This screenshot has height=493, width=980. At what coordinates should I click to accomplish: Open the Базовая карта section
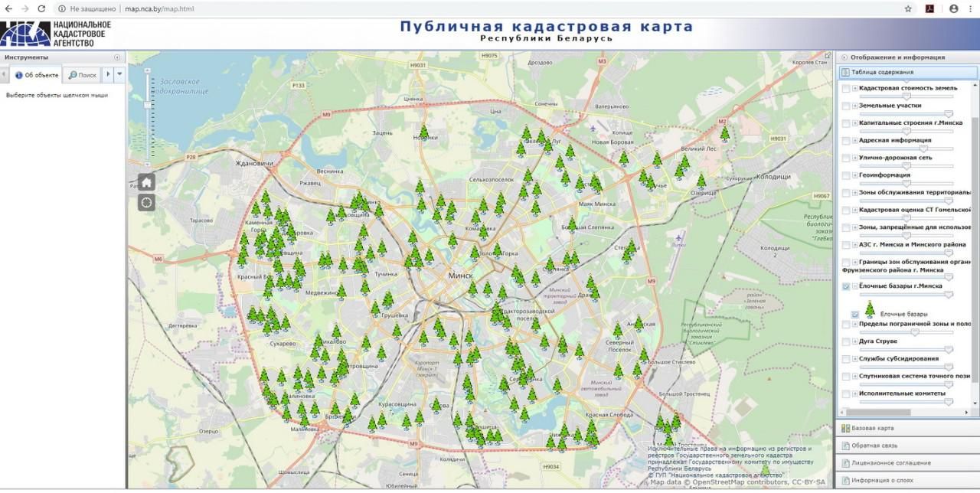(x=873, y=428)
